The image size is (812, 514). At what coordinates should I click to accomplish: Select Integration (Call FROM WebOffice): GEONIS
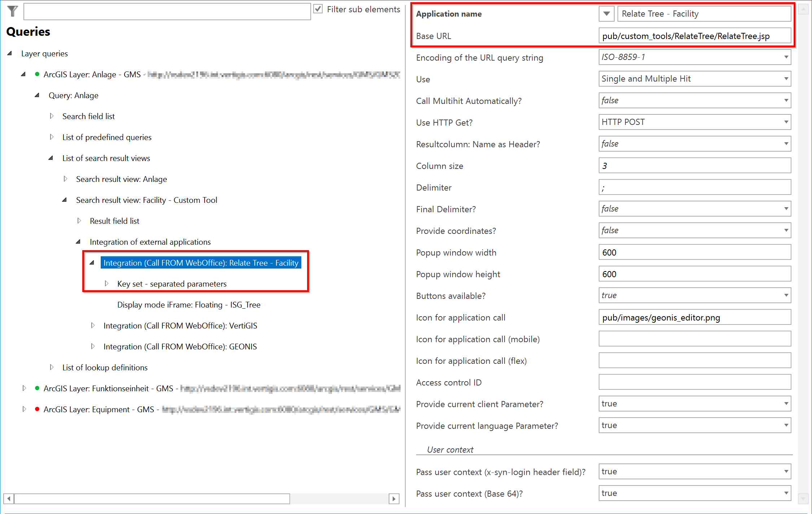coord(180,346)
